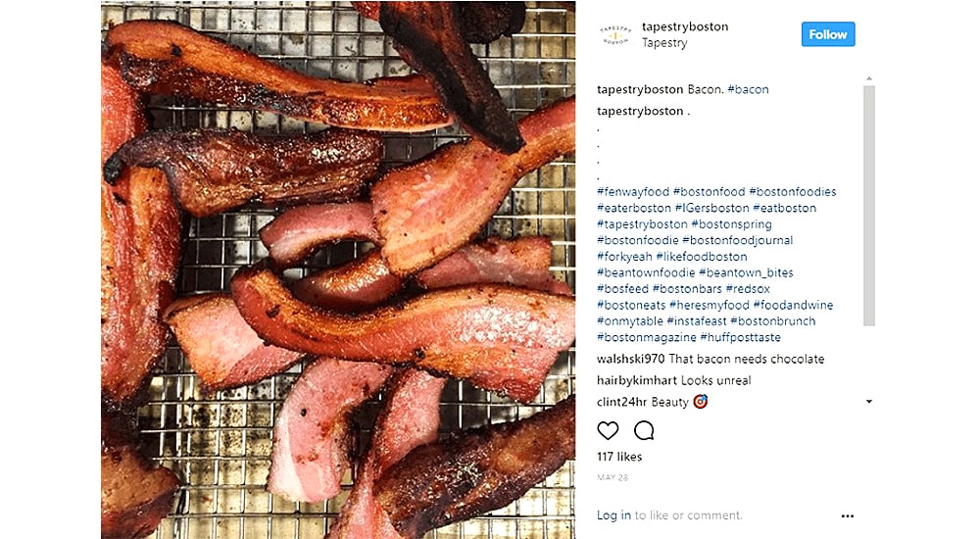Viewport: 980px width, 539px height.
Task: Open the #bacon hashtag
Action: pos(748,89)
